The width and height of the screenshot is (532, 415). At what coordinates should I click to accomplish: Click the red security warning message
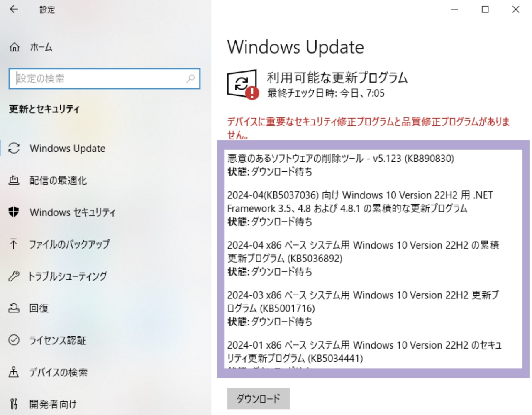click(x=368, y=128)
